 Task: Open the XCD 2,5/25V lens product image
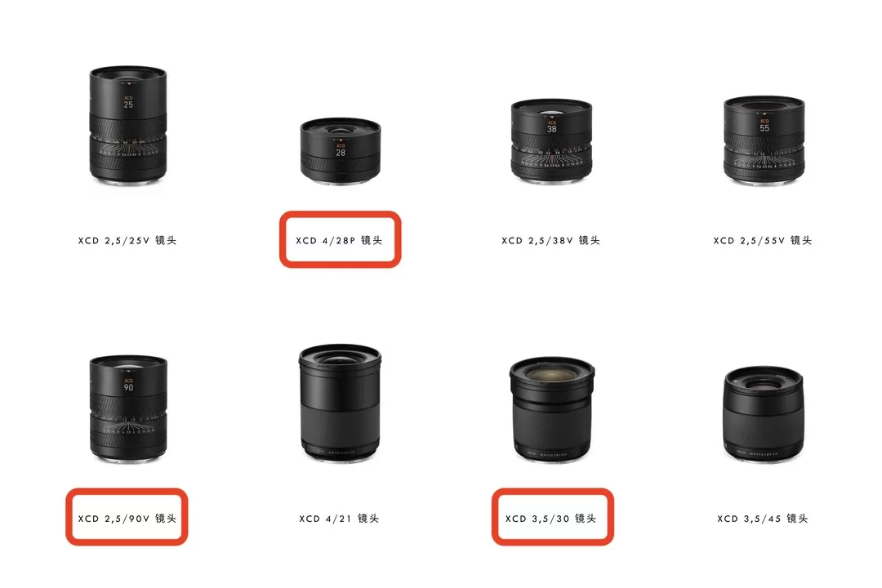[127, 125]
